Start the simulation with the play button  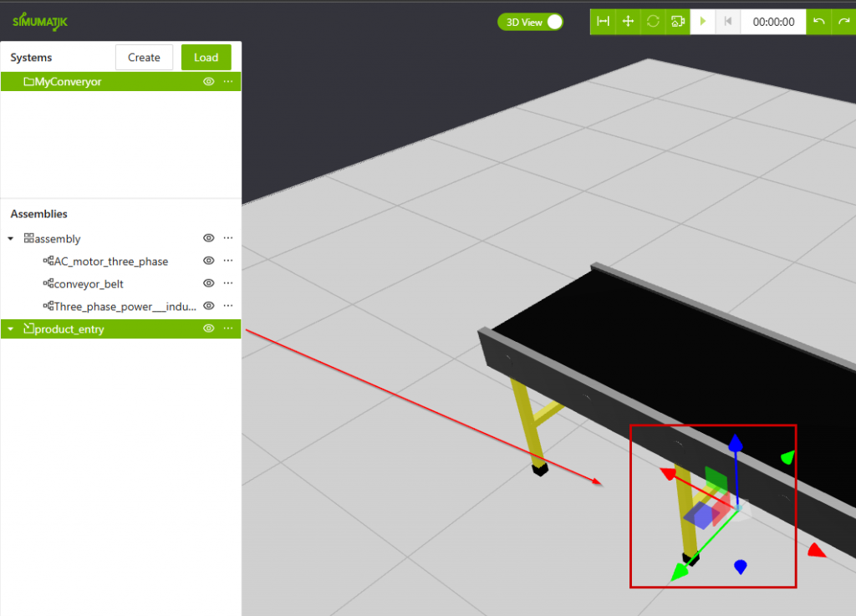point(703,22)
